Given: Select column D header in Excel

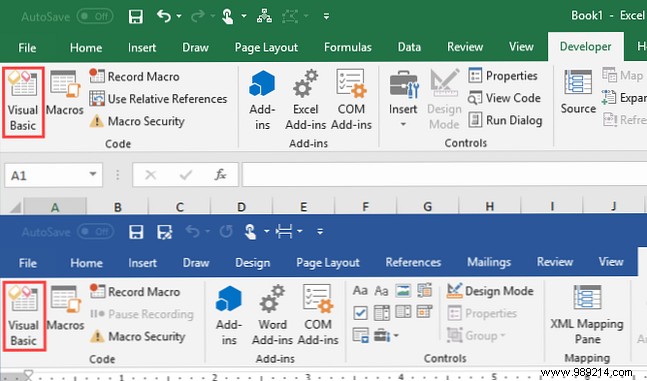Looking at the screenshot, I should [241, 206].
